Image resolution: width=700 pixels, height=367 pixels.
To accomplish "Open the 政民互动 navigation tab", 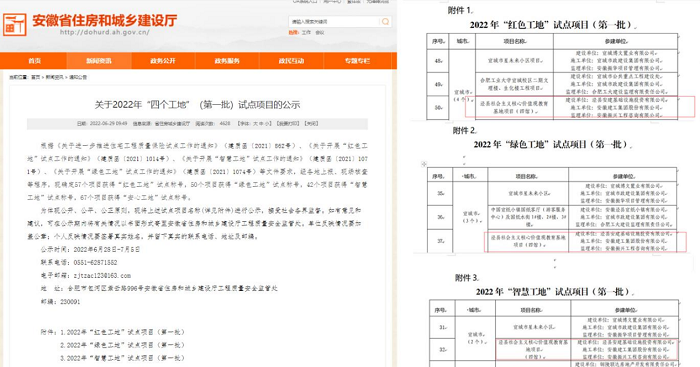I will [x=292, y=61].
